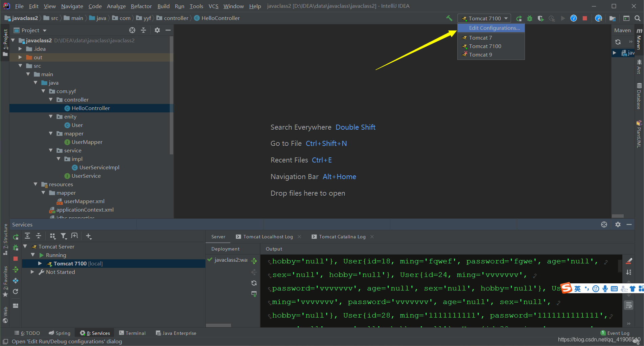Click the Project tree vertical scrollbar
Viewport: 644px width, 346px height.
171,95
